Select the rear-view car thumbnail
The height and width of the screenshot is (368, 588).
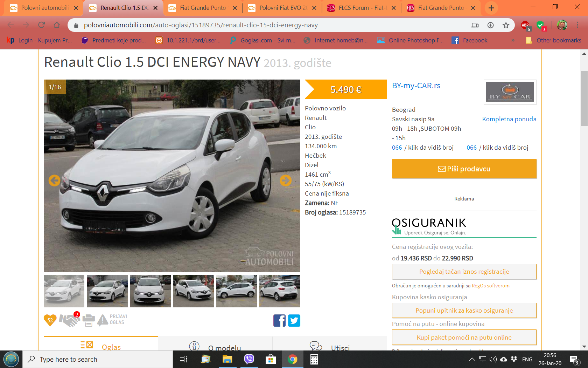[x=280, y=291]
